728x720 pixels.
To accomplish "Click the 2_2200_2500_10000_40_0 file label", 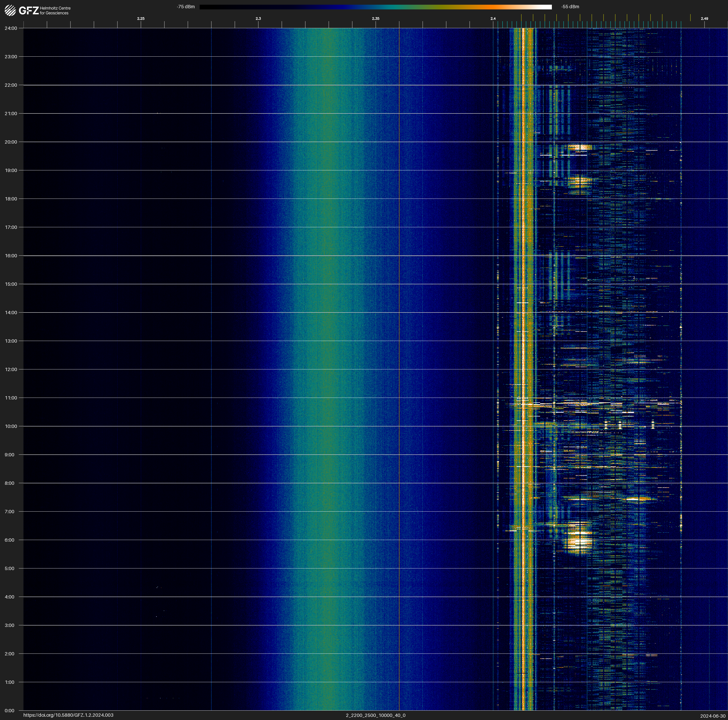I will click(375, 715).
